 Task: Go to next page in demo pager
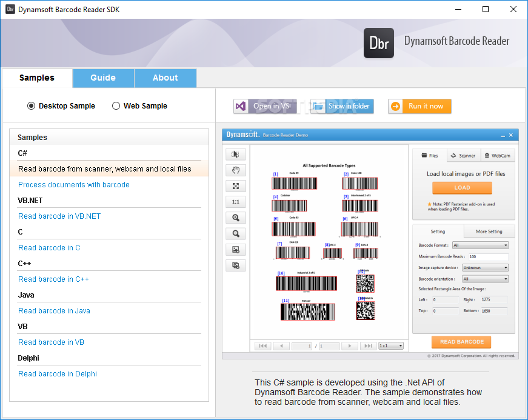350,345
